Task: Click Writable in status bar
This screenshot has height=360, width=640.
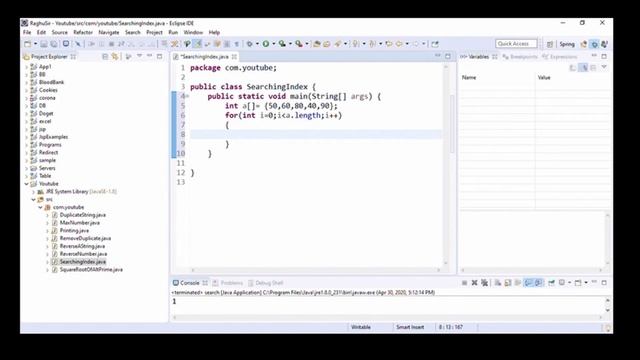Action: pyautogui.click(x=361, y=327)
